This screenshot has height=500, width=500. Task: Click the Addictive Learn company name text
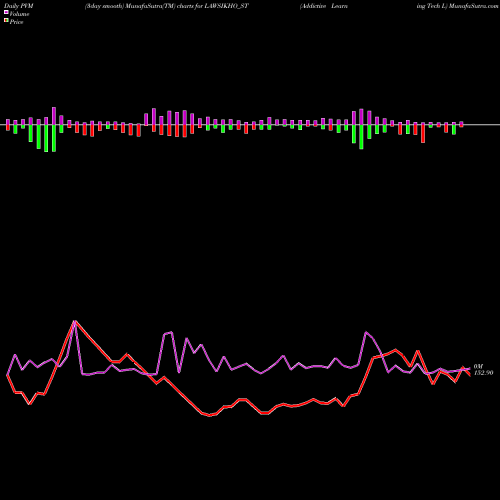pyautogui.click(x=324, y=6)
